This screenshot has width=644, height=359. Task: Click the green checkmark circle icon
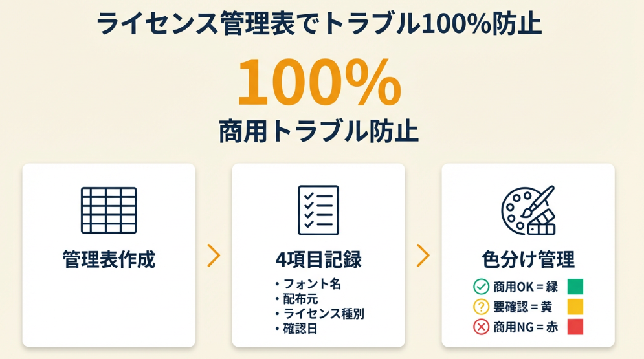click(482, 287)
